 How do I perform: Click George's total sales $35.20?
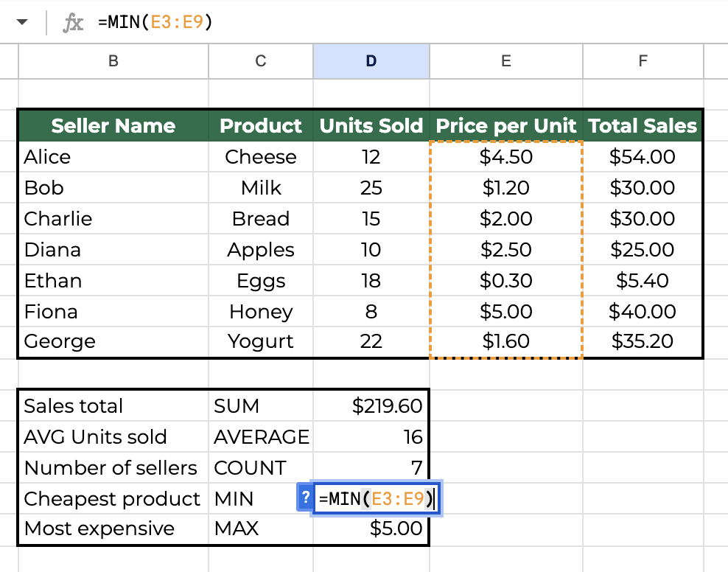(x=643, y=342)
